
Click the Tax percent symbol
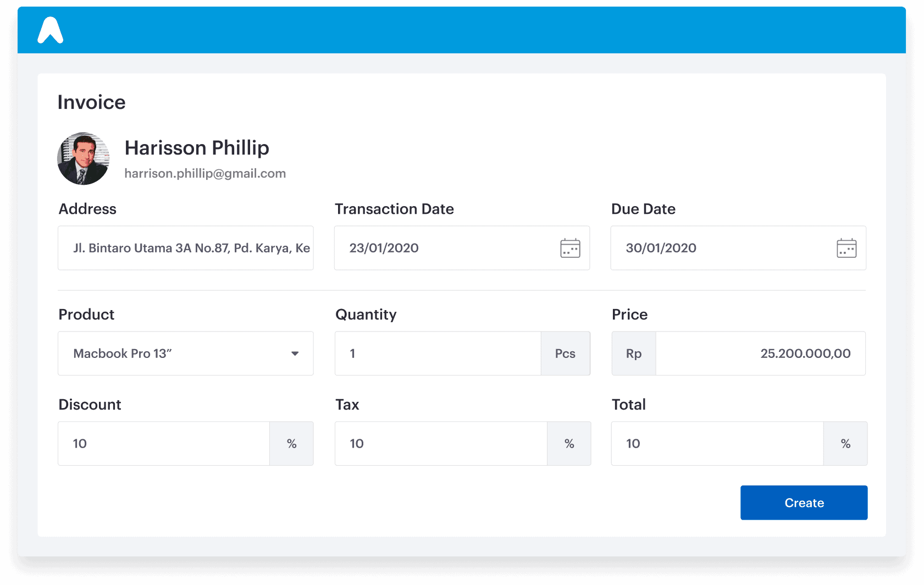(569, 444)
